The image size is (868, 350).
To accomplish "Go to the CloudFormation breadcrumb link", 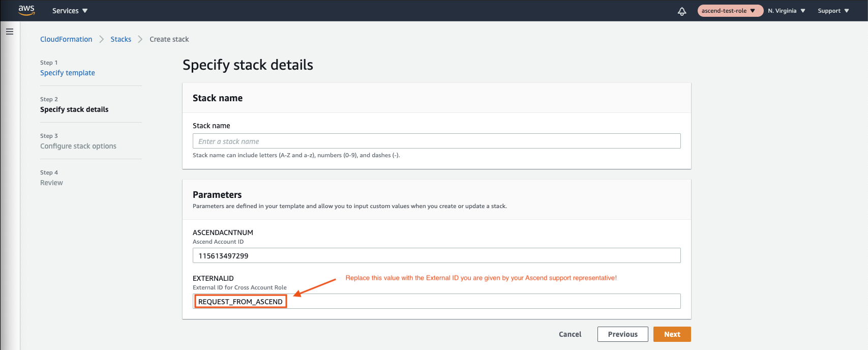I will click(66, 39).
